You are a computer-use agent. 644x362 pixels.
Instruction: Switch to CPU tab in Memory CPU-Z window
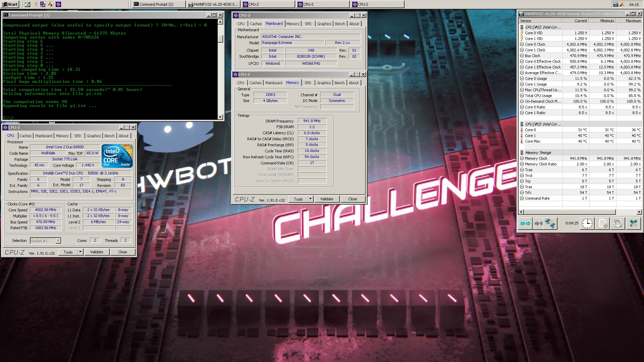241,83
